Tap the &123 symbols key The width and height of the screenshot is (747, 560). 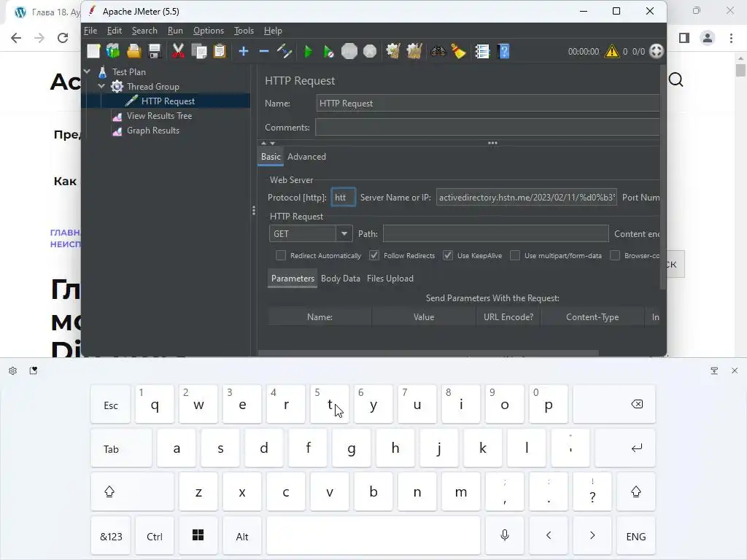point(111,536)
